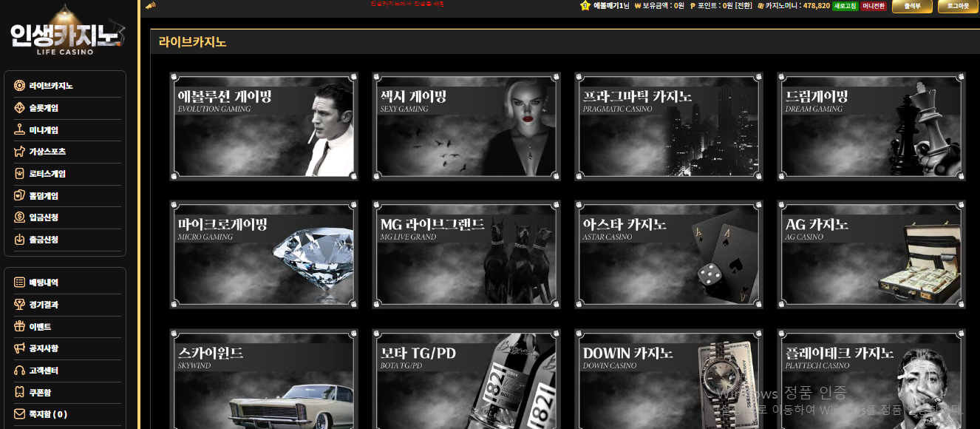Viewport: 980px width, 429px height.
Task: View the 베팅내역 list icon
Action: tap(19, 283)
